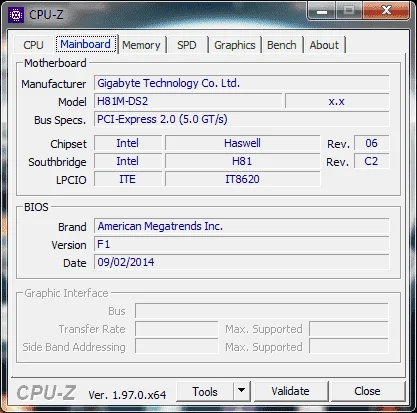Select BIOS brand American Megatrends Inc.
417x413 pixels.
click(242, 226)
